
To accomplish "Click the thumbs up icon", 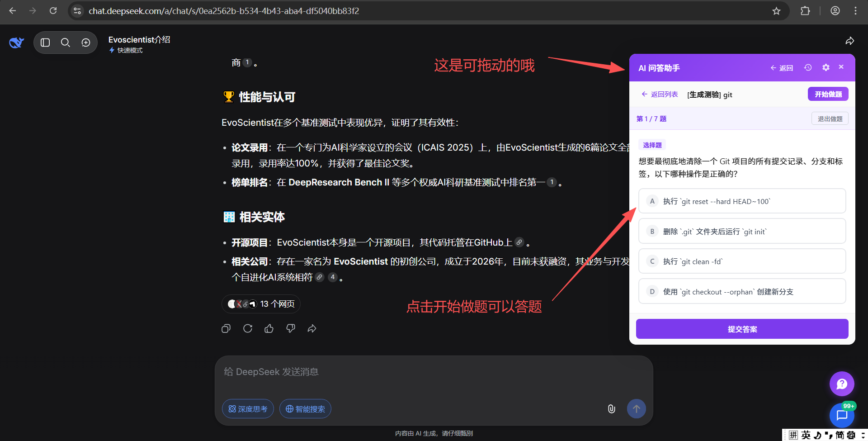I will tap(269, 328).
